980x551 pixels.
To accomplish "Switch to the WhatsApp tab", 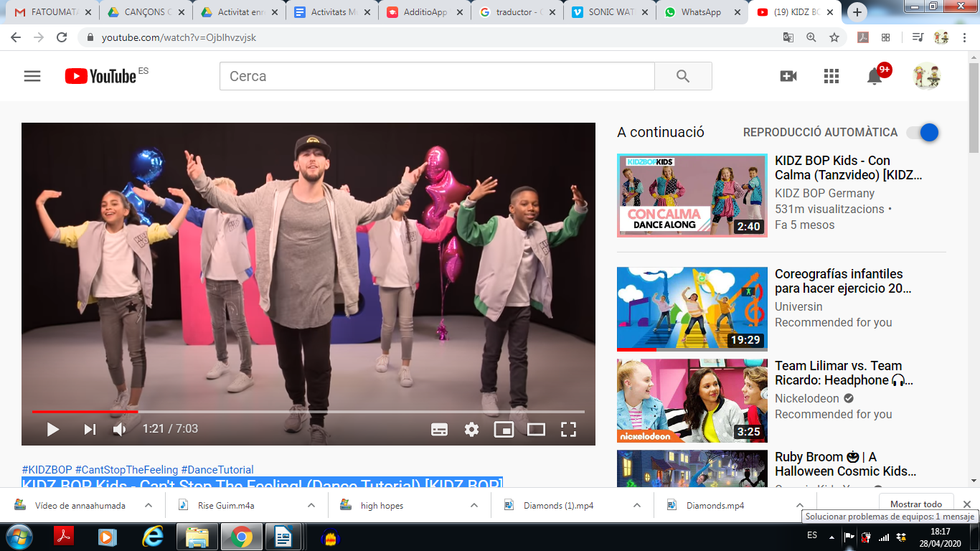I will 700,12.
